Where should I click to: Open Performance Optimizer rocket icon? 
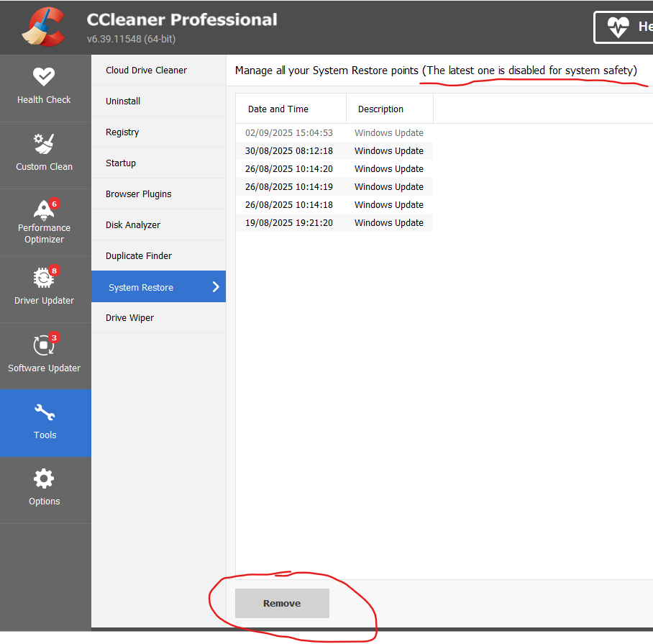(x=44, y=209)
